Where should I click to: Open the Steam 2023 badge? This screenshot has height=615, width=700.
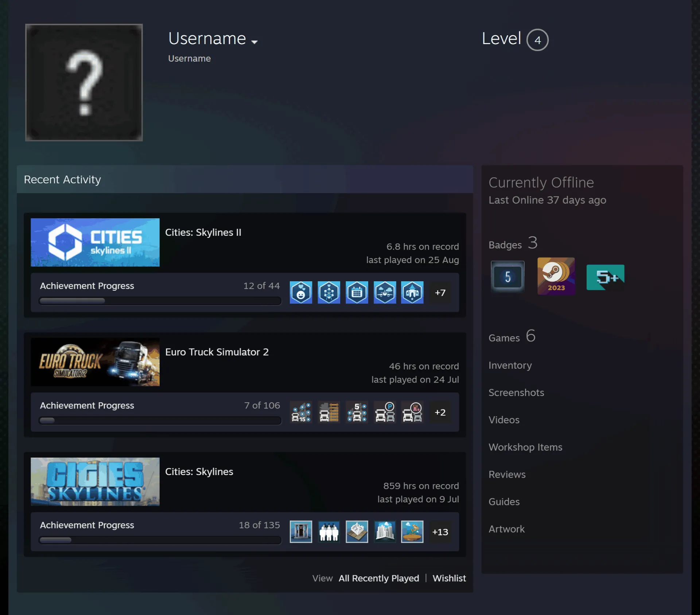click(x=556, y=276)
